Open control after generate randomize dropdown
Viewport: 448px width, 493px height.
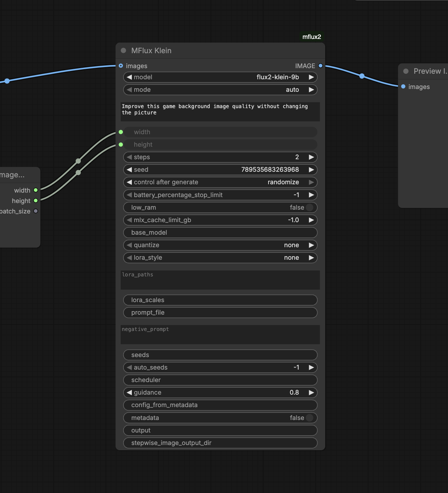pos(283,182)
